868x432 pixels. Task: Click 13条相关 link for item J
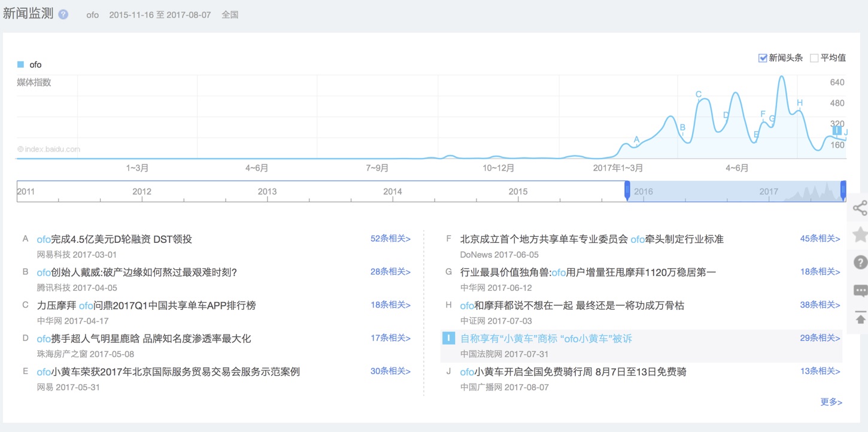pyautogui.click(x=820, y=371)
